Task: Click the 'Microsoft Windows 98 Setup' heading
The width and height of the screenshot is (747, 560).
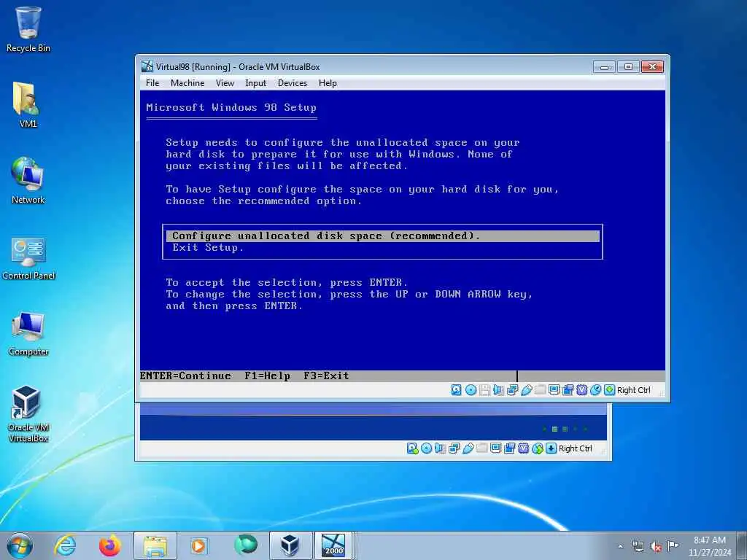Action: pyautogui.click(x=231, y=108)
